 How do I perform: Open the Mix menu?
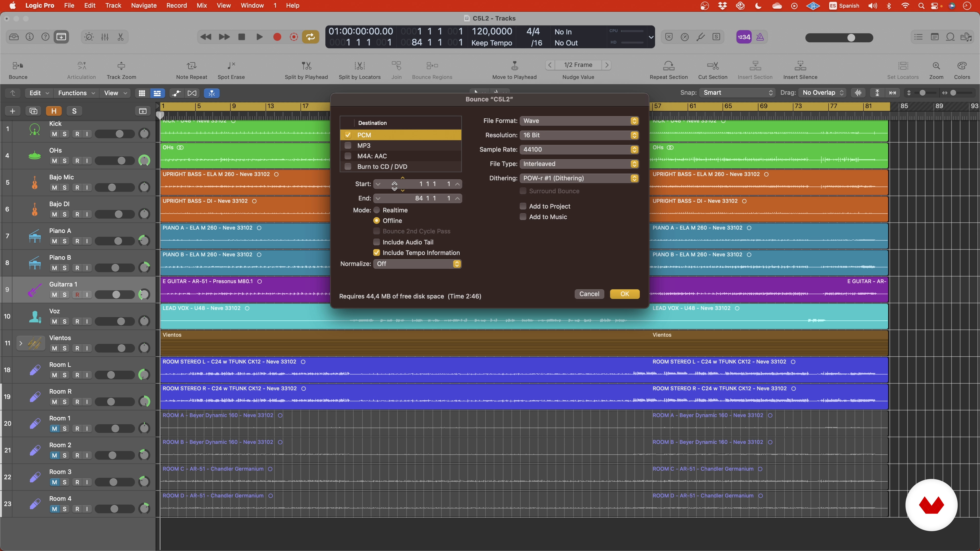point(202,5)
